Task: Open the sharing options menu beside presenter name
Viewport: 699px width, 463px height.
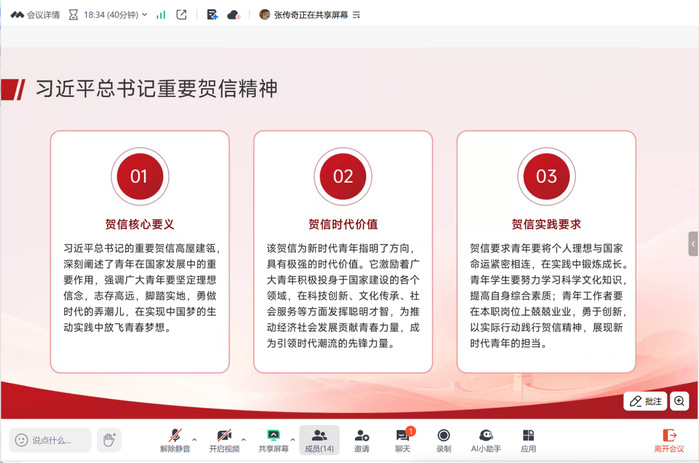Action: (357, 15)
